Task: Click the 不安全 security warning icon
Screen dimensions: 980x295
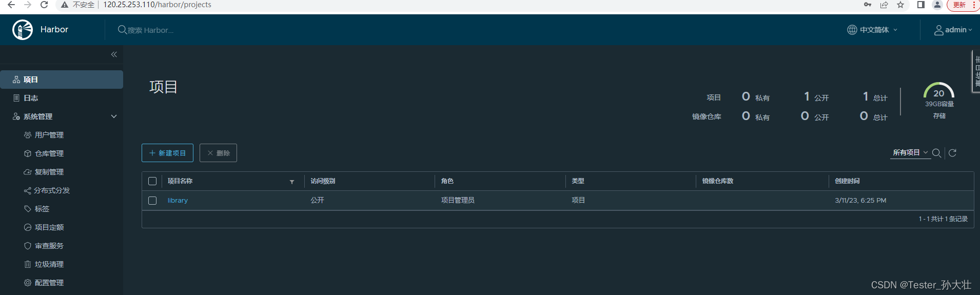Action: point(65,5)
